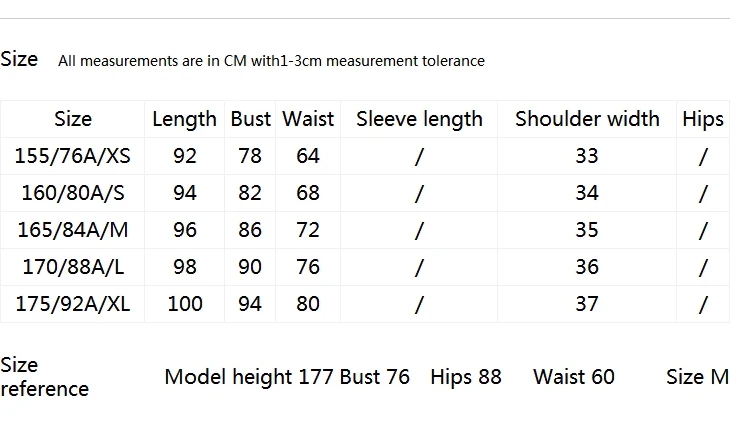Click the M bust value 86
This screenshot has height=428, width=730.
pos(250,230)
